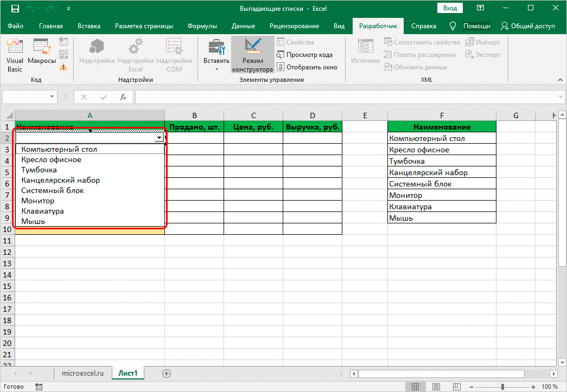The height and width of the screenshot is (392, 567).
Task: Click Отобразить окно (Show Dialog)
Action: tap(307, 67)
